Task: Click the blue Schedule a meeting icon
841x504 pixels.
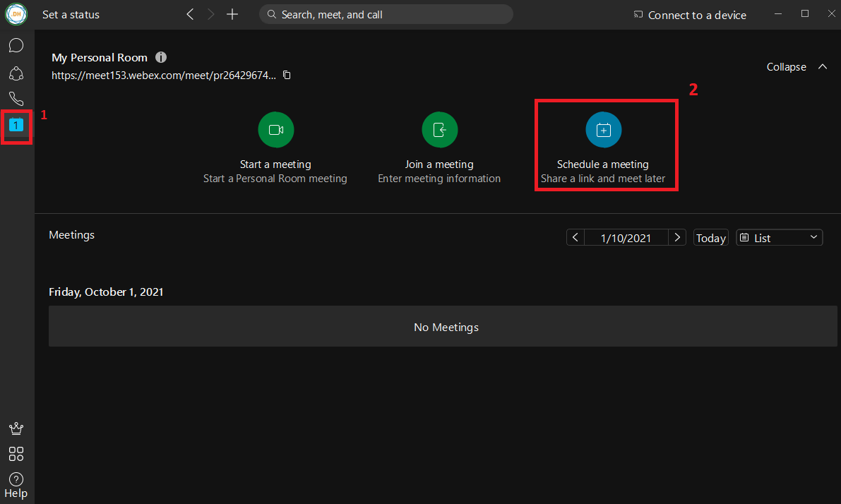Action: (603, 130)
